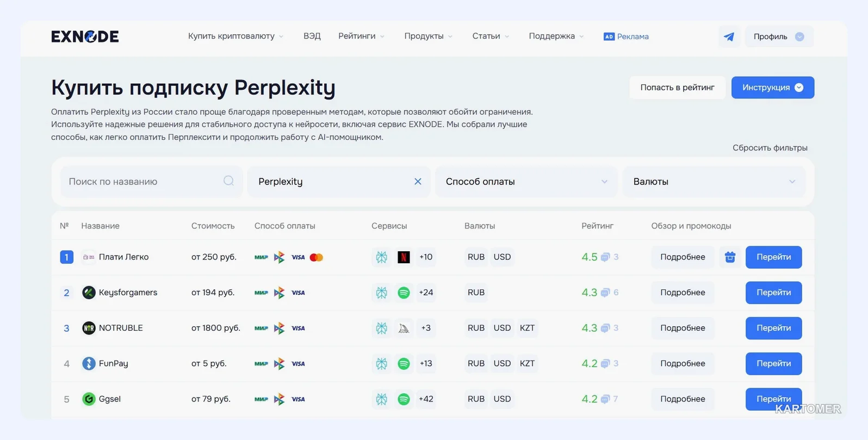Screen dimensions: 868x440
Task: Click the Keysforgamers logo icon
Action: point(89,293)
